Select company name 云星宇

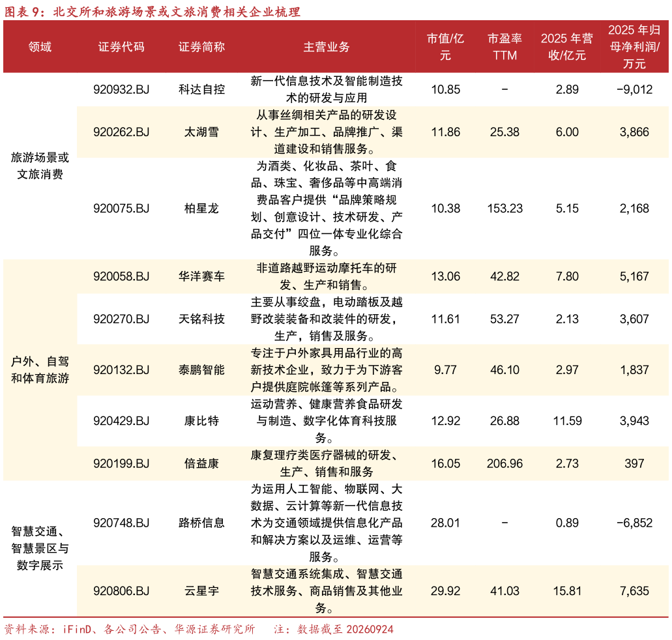201,590
